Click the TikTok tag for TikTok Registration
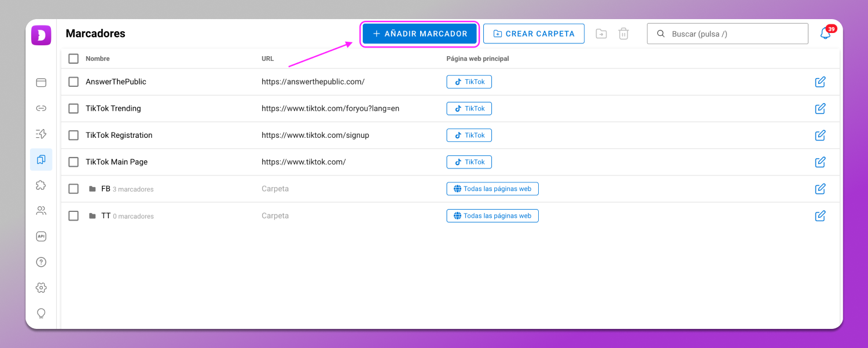Viewport: 868px width, 348px height. [x=469, y=135]
